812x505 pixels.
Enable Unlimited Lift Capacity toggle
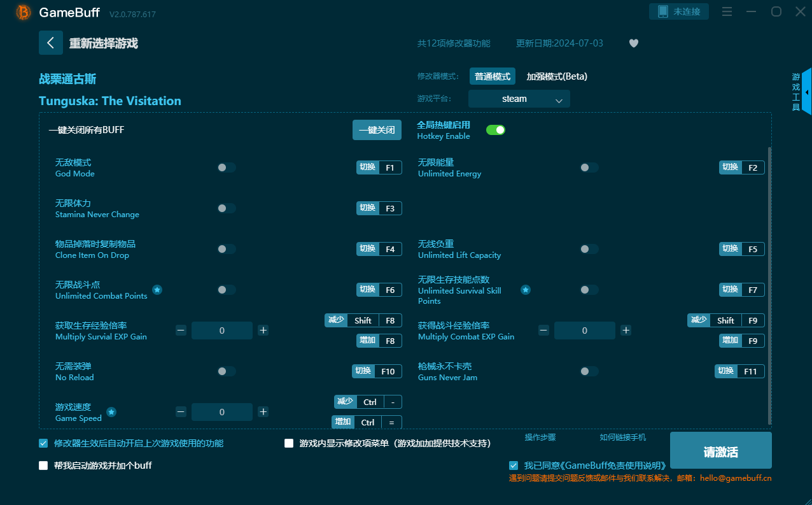click(x=589, y=249)
